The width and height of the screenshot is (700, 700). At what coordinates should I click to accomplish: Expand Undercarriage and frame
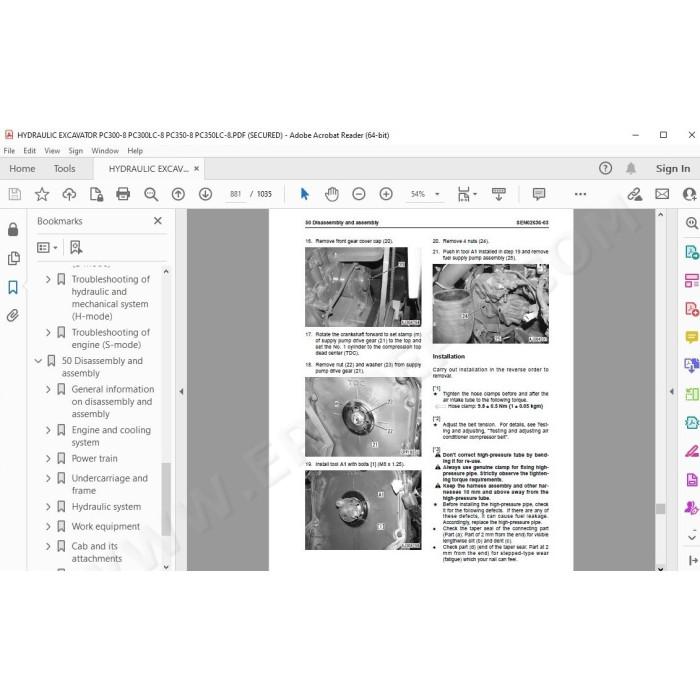pos(48,478)
